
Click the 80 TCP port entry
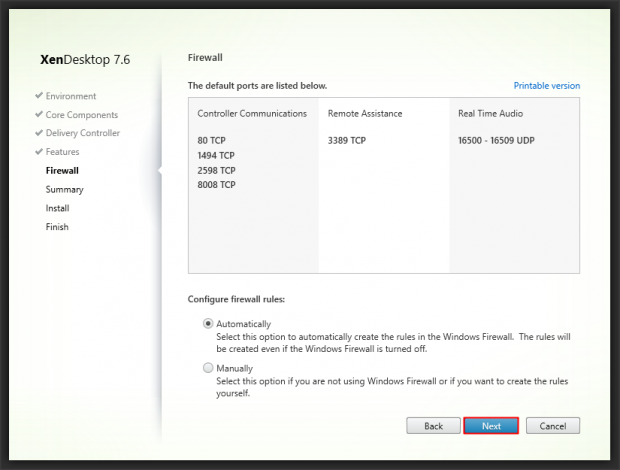tap(211, 140)
